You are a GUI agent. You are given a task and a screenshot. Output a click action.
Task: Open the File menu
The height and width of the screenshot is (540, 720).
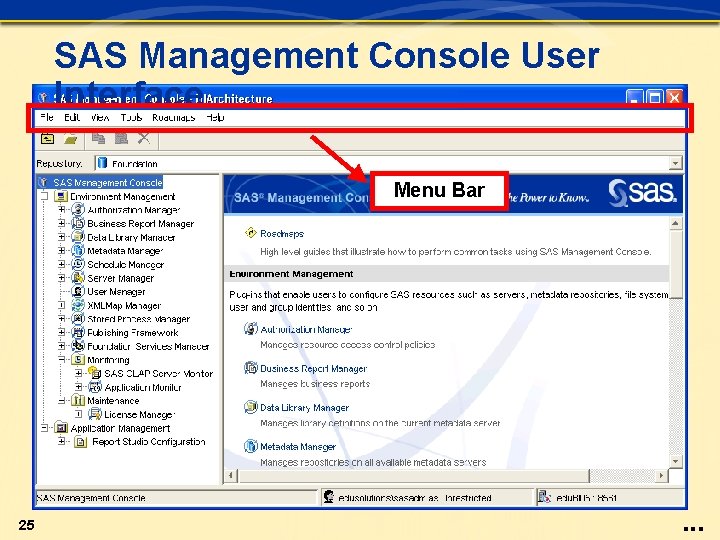pos(47,118)
